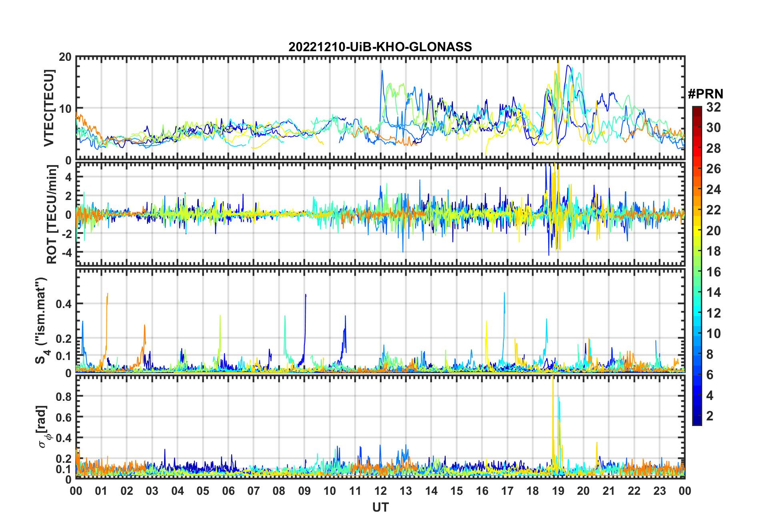This screenshot has width=761, height=532.
Task: Pick the colorbar tick label 6
Action: 710,375
